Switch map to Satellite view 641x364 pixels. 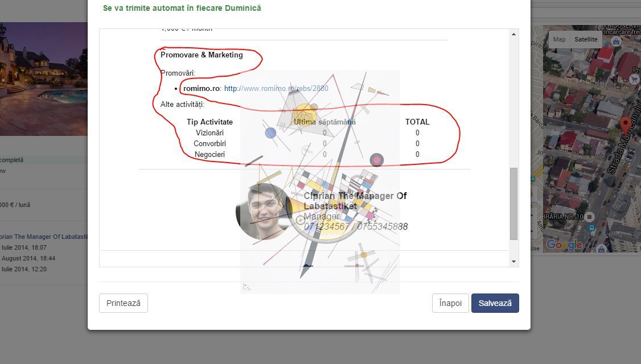pyautogui.click(x=586, y=39)
